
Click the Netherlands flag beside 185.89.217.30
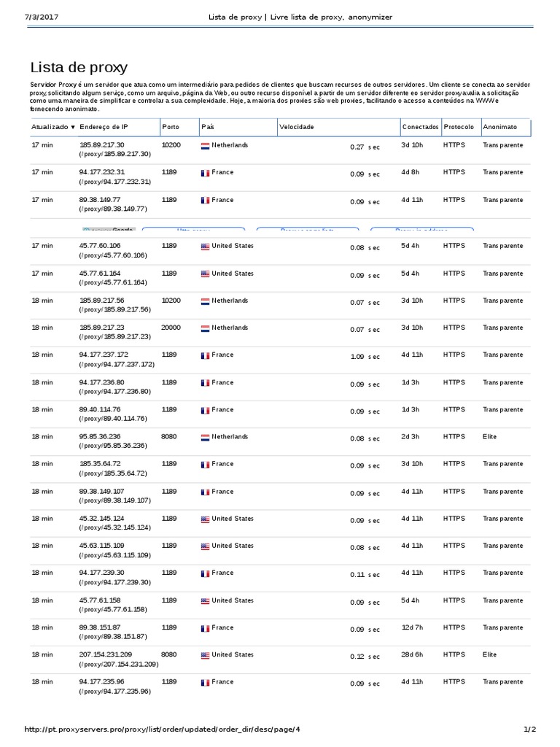click(x=205, y=146)
